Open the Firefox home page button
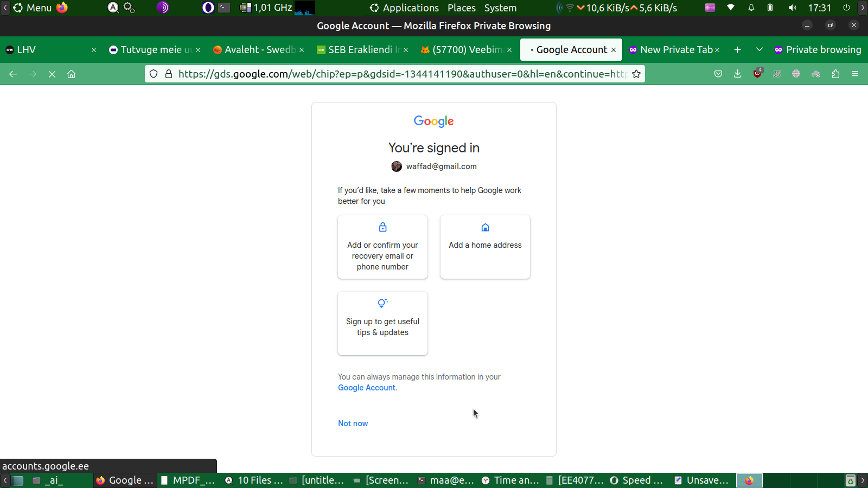 point(71,74)
